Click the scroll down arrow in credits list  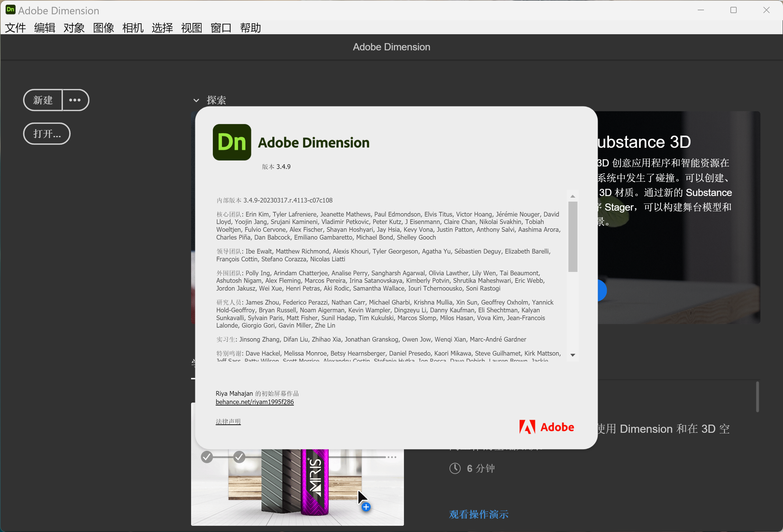point(572,355)
